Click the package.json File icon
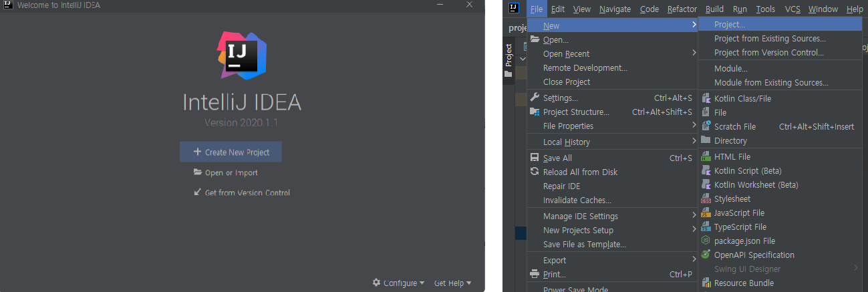Image resolution: width=868 pixels, height=292 pixels. point(706,241)
